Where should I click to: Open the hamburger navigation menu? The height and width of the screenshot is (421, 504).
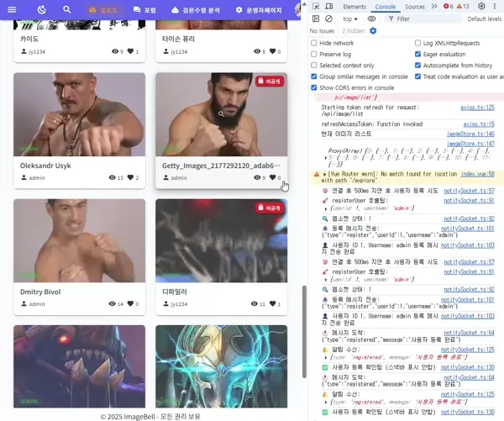pos(13,9)
